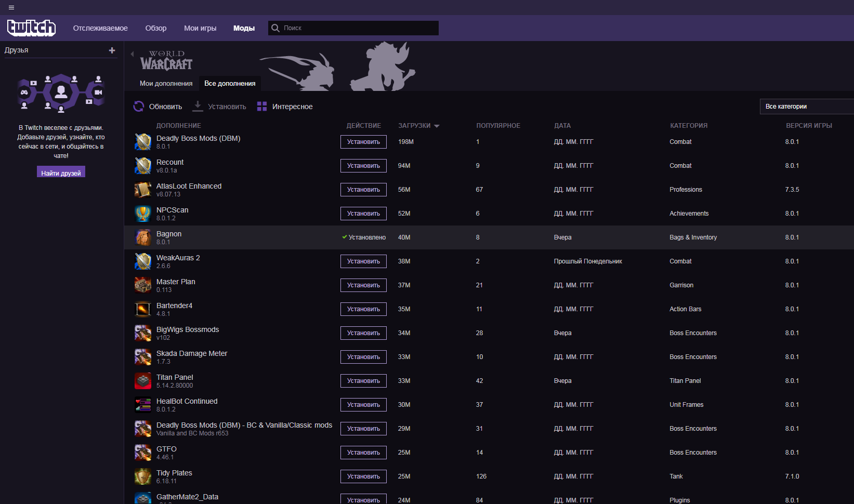Sort by Категория column header
Image resolution: width=854 pixels, height=504 pixels.
tap(689, 126)
